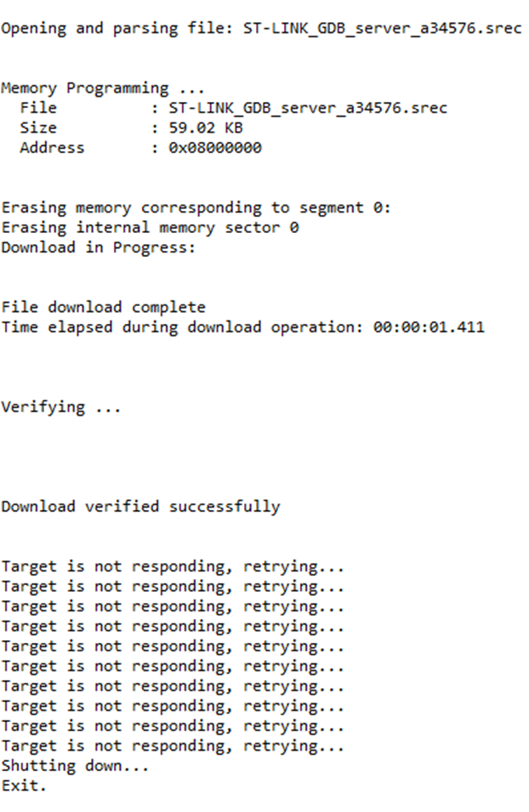The image size is (529, 812).
Task: Click the 'Size' label in Memory Programming
Action: click(38, 128)
